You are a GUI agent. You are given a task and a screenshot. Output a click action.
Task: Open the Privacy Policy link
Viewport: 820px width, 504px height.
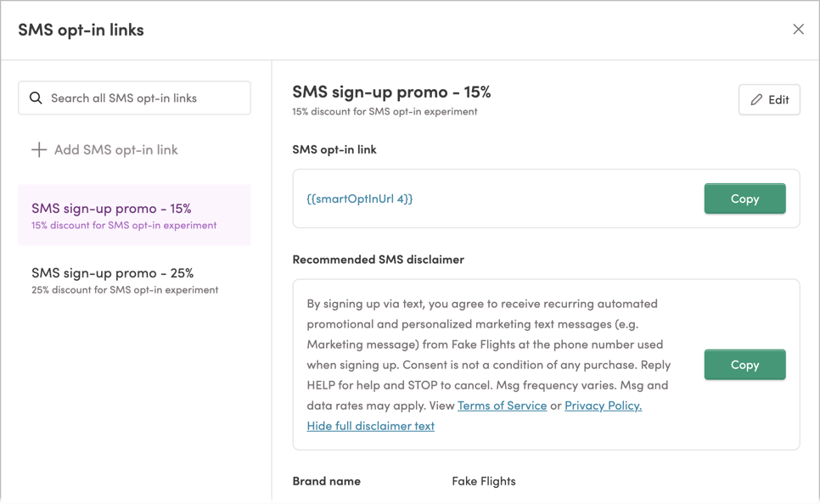603,406
